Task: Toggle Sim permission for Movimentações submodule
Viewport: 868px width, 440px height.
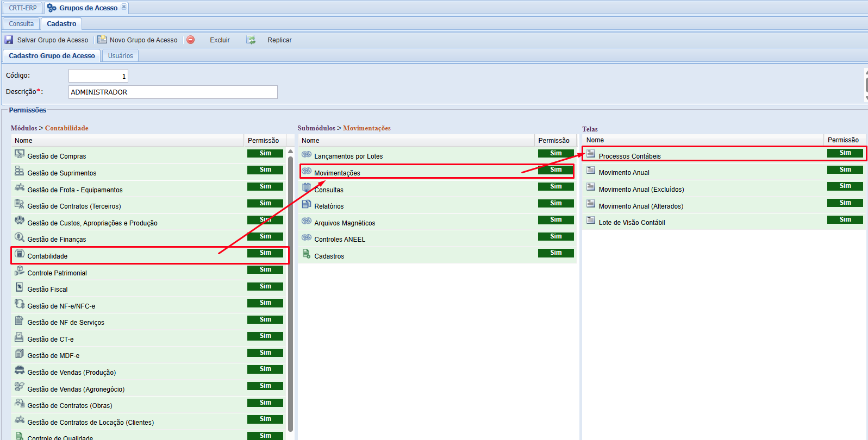Action: (555, 169)
